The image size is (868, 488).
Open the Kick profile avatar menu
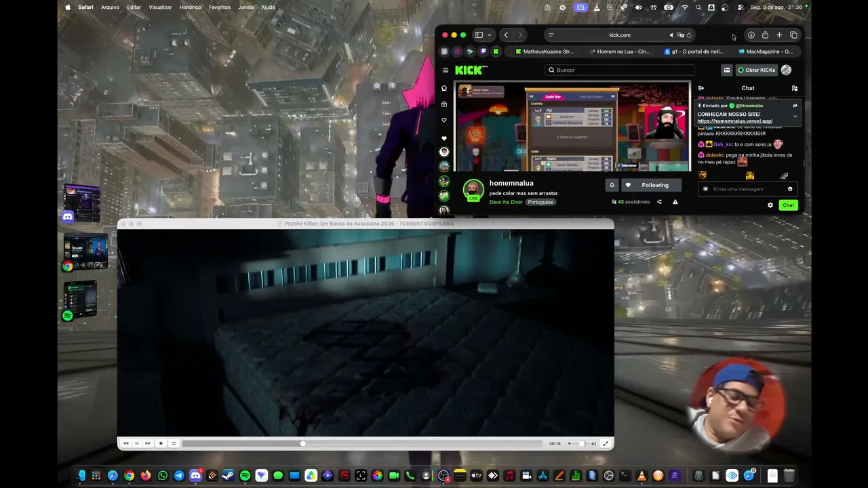tap(786, 70)
